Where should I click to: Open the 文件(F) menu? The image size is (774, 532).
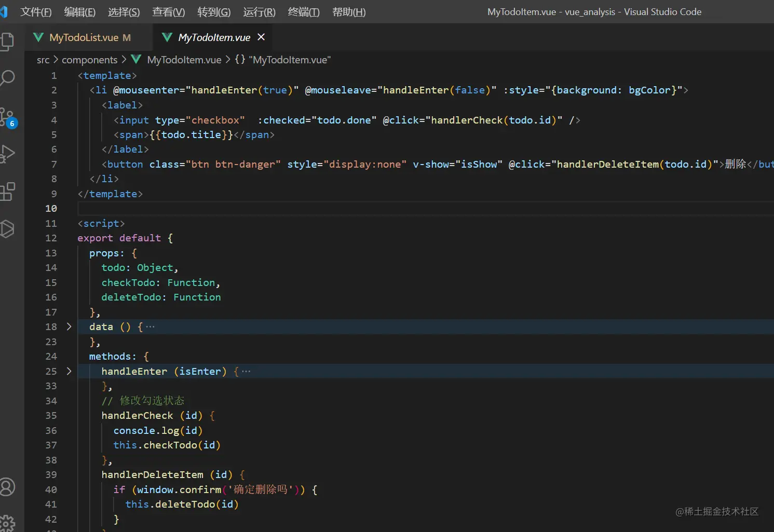(x=36, y=12)
